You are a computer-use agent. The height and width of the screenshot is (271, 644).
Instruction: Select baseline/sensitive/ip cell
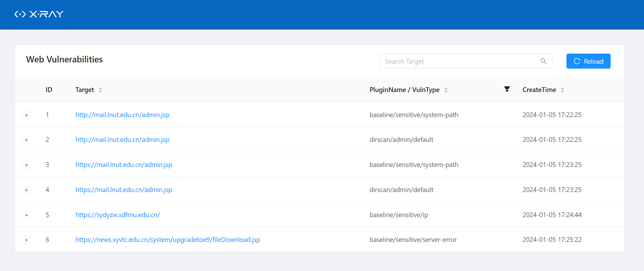click(399, 215)
